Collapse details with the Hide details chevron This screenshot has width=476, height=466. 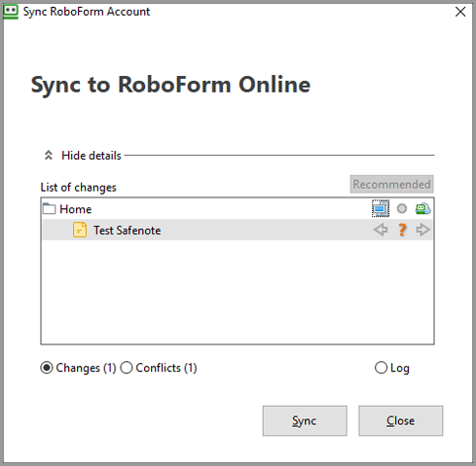click(x=49, y=156)
